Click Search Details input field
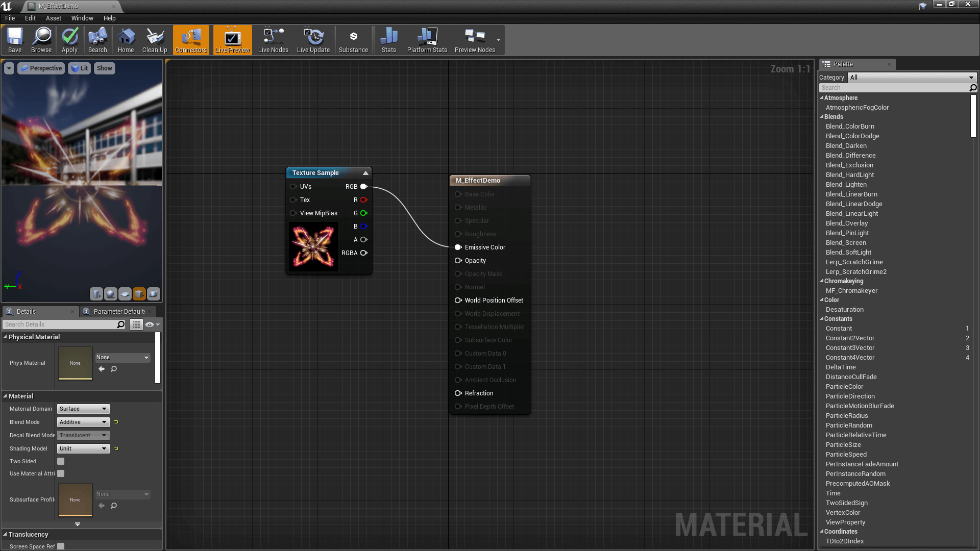Image resolution: width=980 pixels, height=551 pixels. tap(62, 324)
